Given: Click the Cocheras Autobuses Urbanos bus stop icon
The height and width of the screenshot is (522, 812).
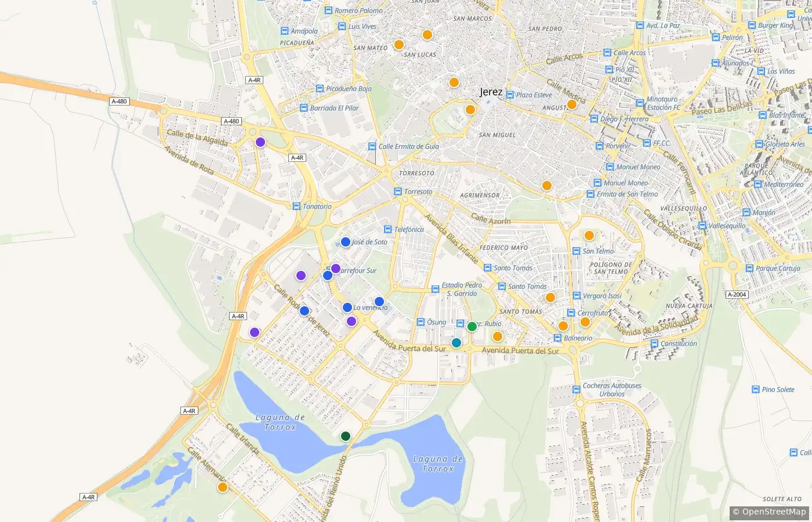Looking at the screenshot, I should point(577,390).
